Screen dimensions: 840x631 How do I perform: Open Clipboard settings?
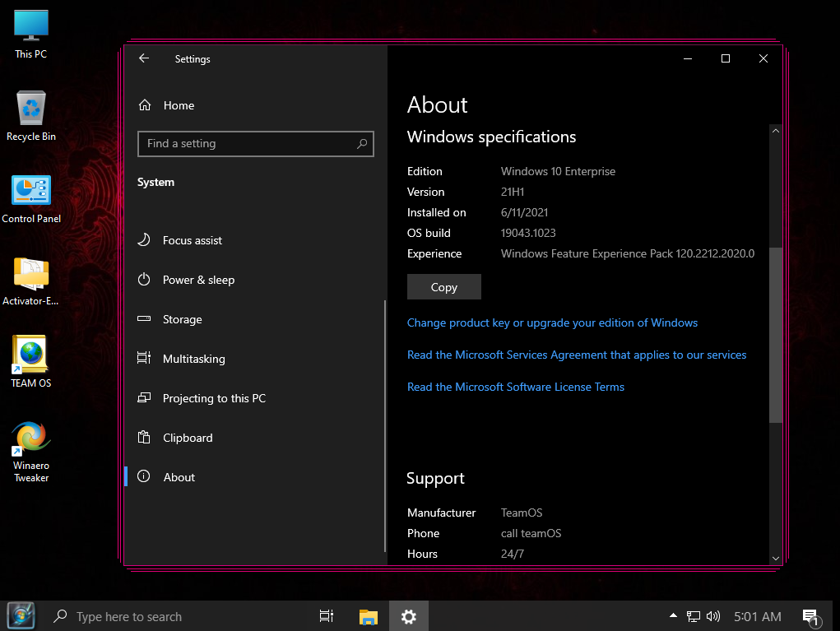click(x=188, y=438)
